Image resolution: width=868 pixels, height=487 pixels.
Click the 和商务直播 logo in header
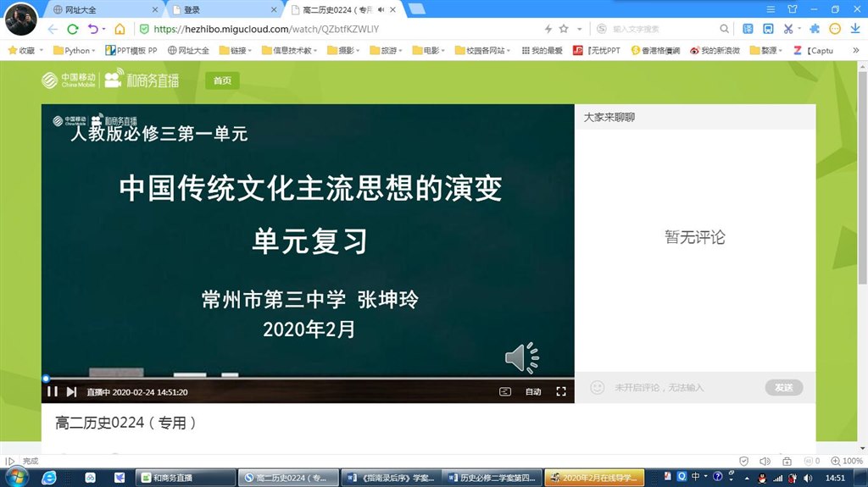142,79
